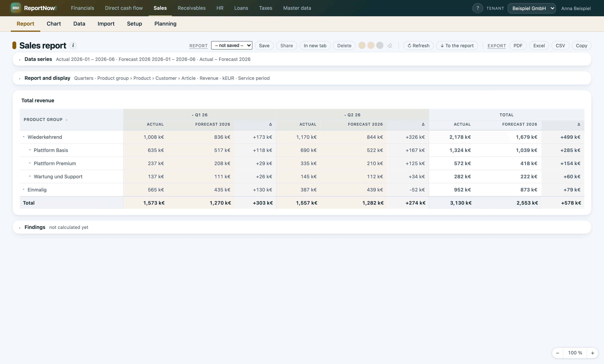Click the ReportNow logo icon

pos(16,8)
